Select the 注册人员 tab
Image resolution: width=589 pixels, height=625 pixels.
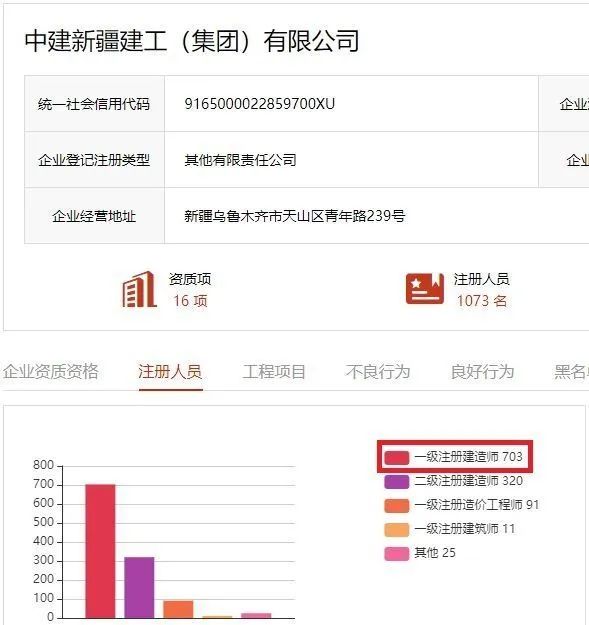[171, 371]
